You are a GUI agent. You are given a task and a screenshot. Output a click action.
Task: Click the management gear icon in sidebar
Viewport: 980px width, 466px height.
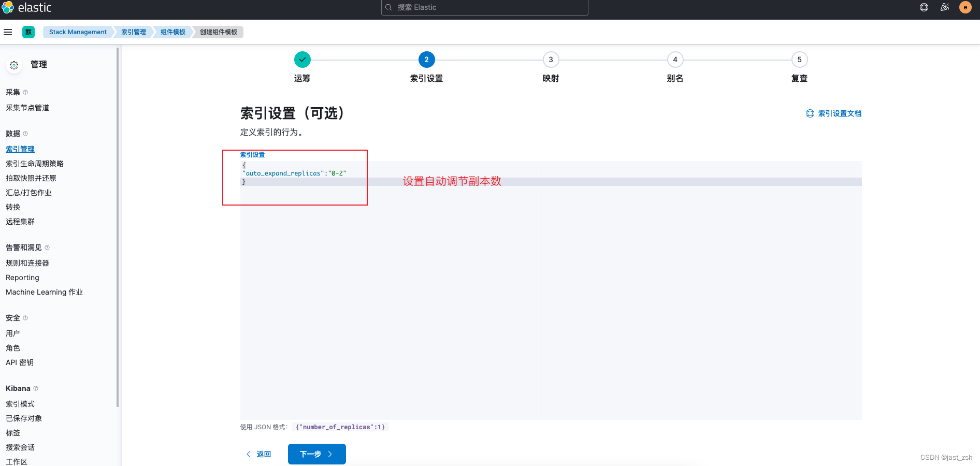[14, 65]
